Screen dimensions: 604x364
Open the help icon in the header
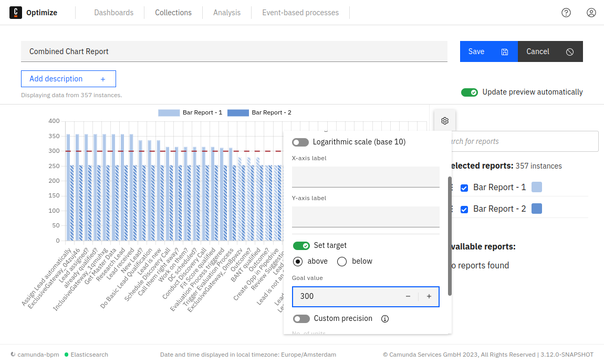[566, 12]
